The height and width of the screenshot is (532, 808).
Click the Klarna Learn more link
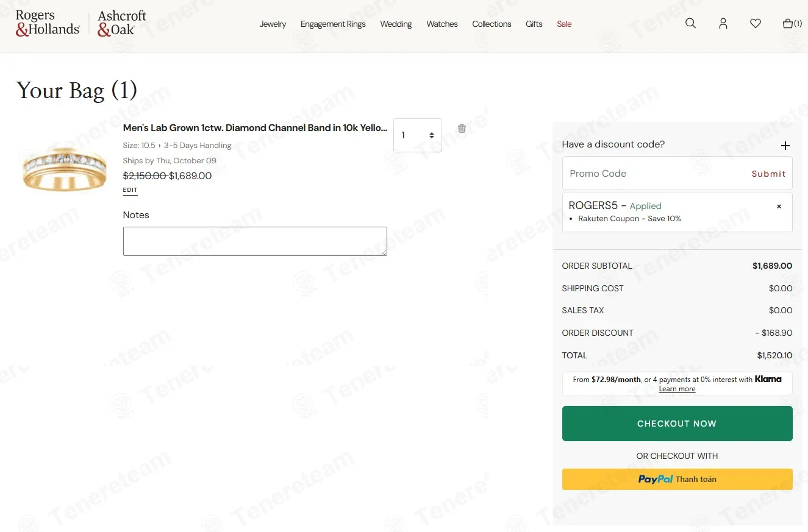(x=677, y=389)
